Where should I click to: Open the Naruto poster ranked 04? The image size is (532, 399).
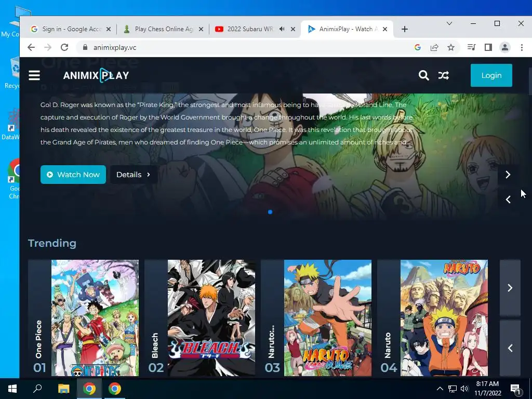444,318
